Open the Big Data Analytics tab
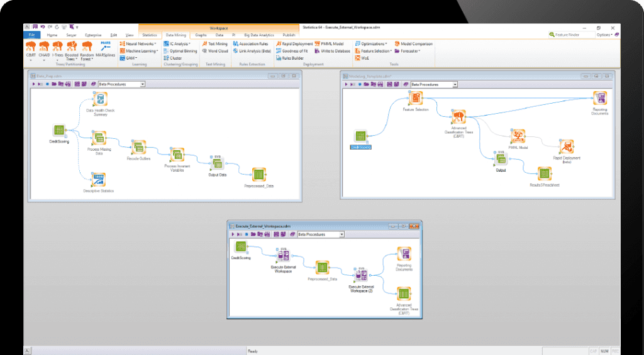 258,35
